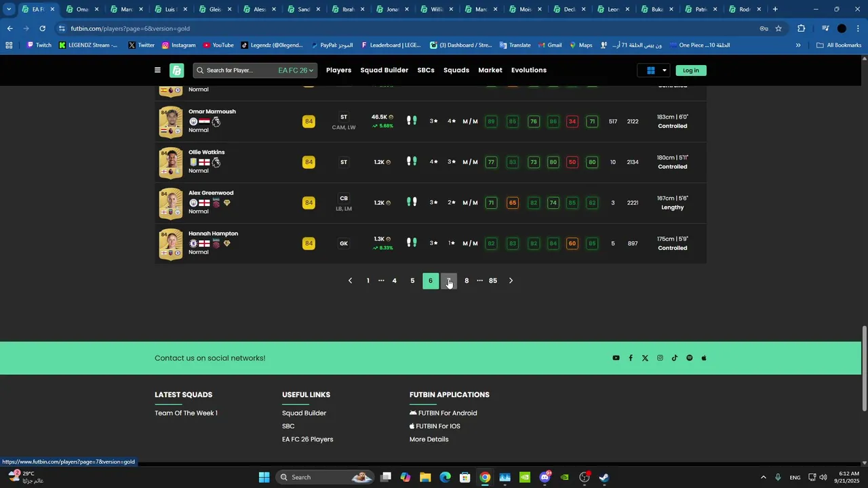This screenshot has height=488, width=868.
Task: Click the browser Reload icon
Action: (x=42, y=28)
